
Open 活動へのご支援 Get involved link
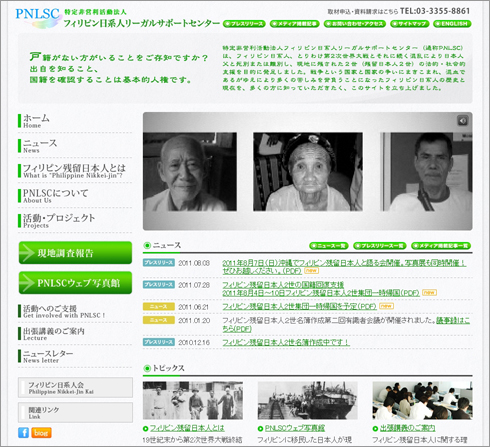[75, 311]
